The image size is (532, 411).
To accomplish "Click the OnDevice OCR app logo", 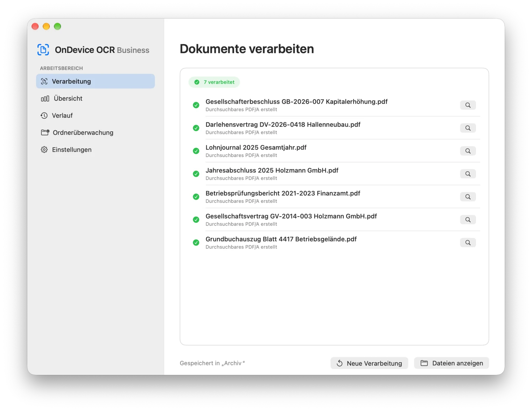I will point(43,50).
